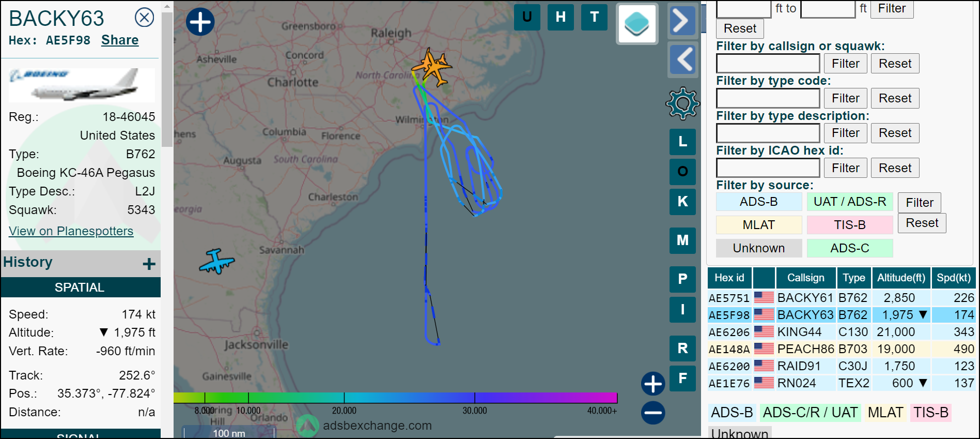Screen dimensions: 980x439
Task: Open the map layers selector icon
Action: click(x=637, y=24)
